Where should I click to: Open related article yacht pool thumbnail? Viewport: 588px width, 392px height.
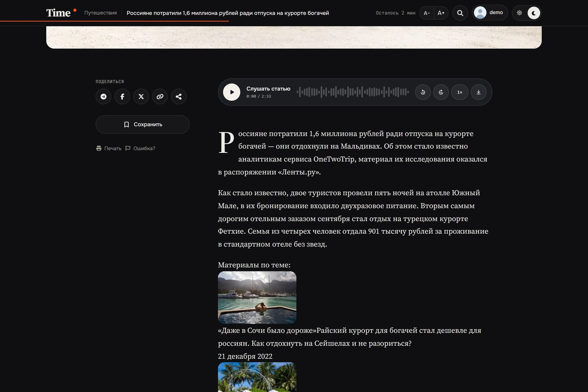pos(257,298)
